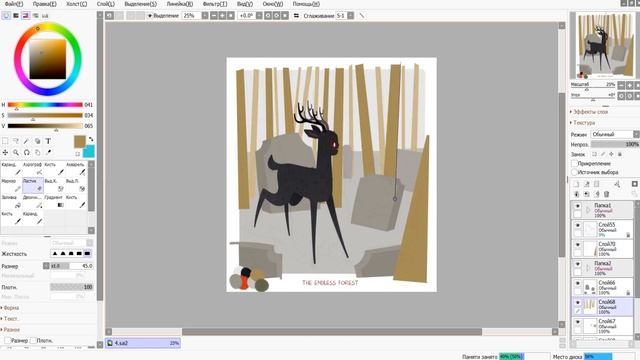The height and width of the screenshot is (360, 640).
Task: Toggle the Плотн. pressure checkbox
Action: click(33, 340)
